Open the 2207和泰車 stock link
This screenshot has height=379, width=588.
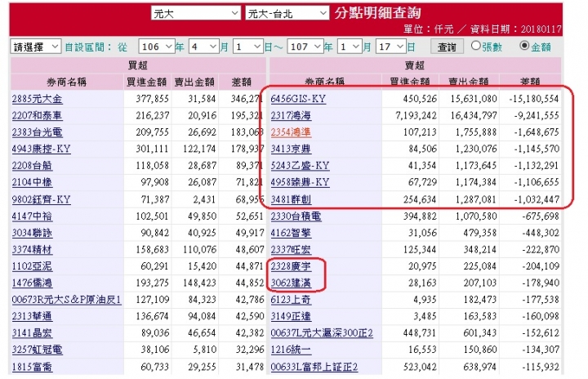point(37,115)
